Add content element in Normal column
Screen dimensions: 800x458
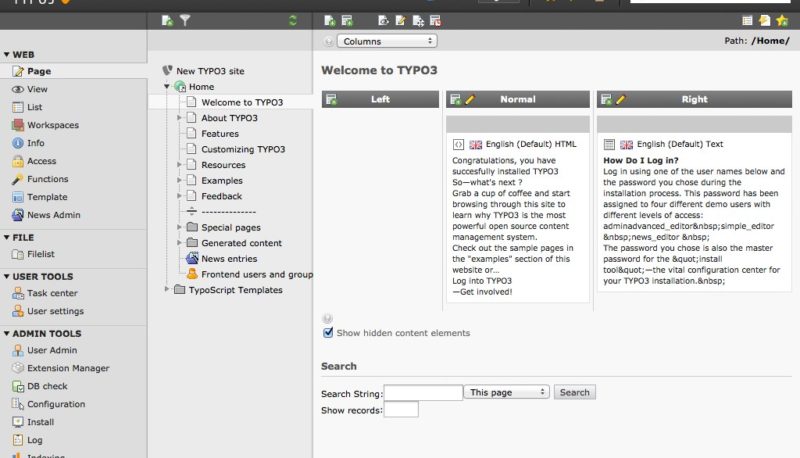(x=456, y=99)
